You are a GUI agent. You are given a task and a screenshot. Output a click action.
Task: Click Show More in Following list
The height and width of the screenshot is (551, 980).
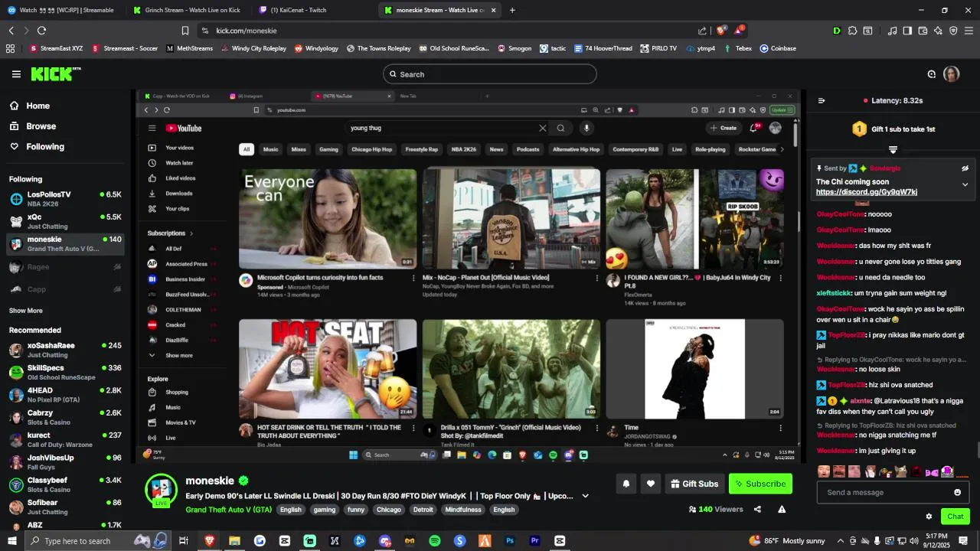[26, 311]
